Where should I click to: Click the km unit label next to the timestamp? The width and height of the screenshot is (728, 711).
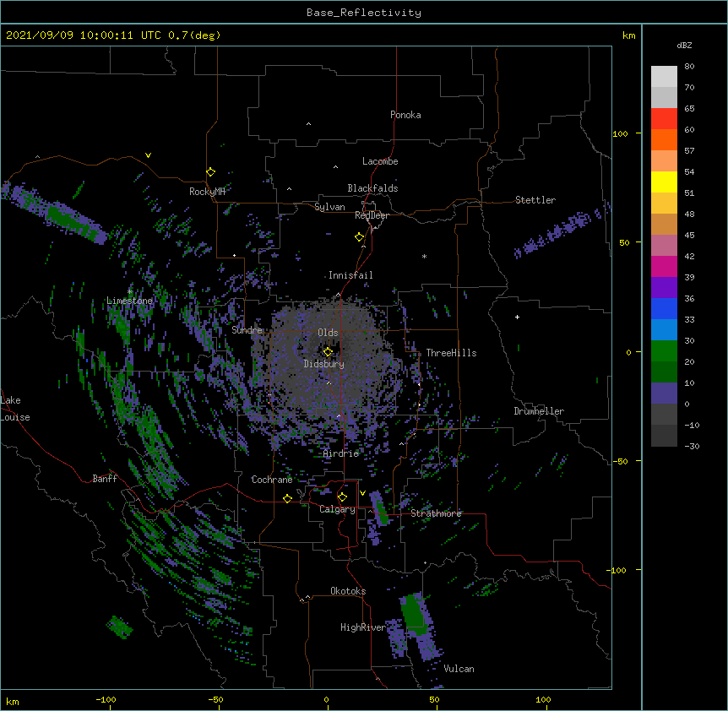tap(629, 35)
